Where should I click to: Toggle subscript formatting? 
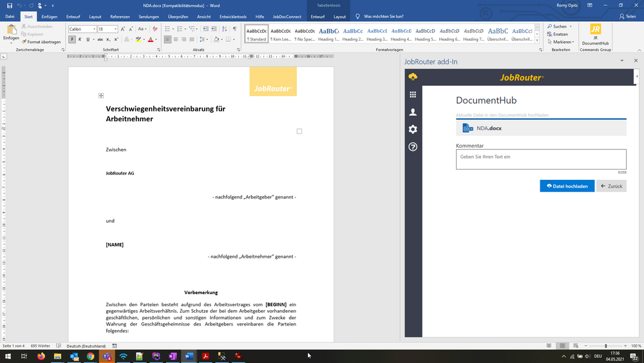(108, 39)
